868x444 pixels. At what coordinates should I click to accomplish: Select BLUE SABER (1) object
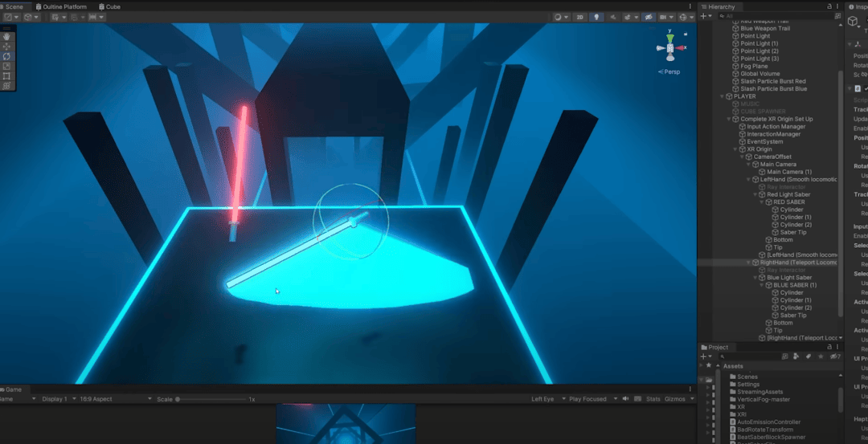[795, 285]
